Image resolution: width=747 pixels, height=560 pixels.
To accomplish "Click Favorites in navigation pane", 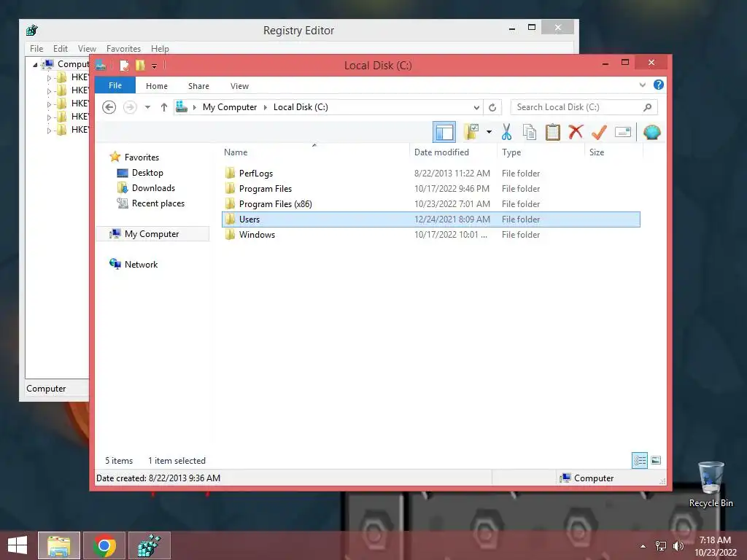I will 142,157.
